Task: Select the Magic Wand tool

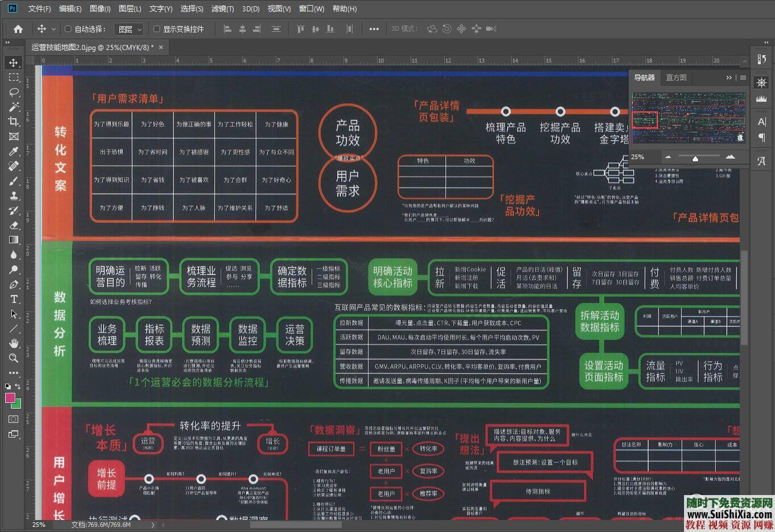Action: [14, 107]
